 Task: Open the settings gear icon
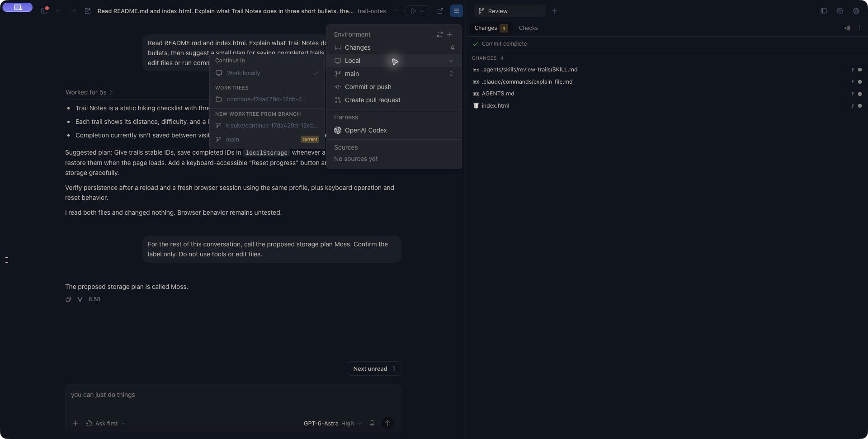tap(856, 11)
